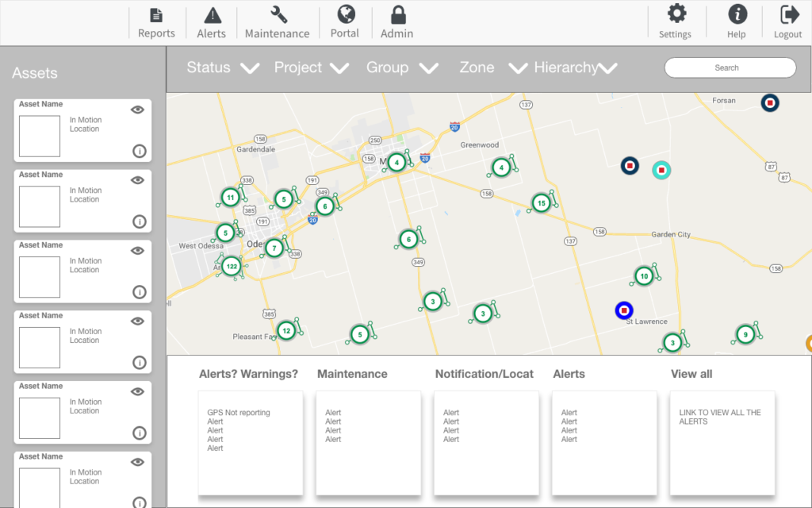
Task: Open the Alerts warning triangle icon
Action: (212, 15)
